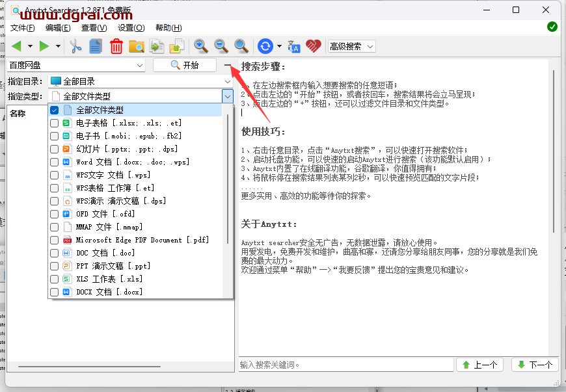Uncheck the 全部文件类型 checkbox
This screenshot has width=566, height=392.
pyautogui.click(x=55, y=110)
